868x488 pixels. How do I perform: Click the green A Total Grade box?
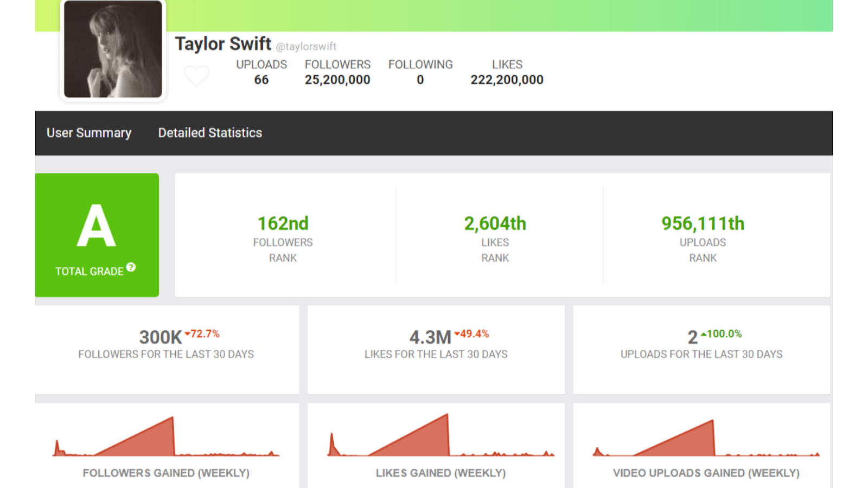point(97,235)
